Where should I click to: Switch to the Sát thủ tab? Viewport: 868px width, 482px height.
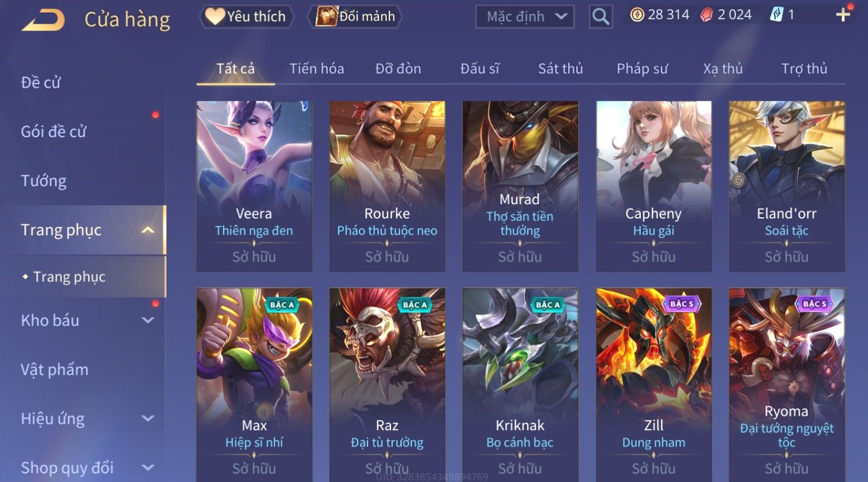[x=561, y=69]
